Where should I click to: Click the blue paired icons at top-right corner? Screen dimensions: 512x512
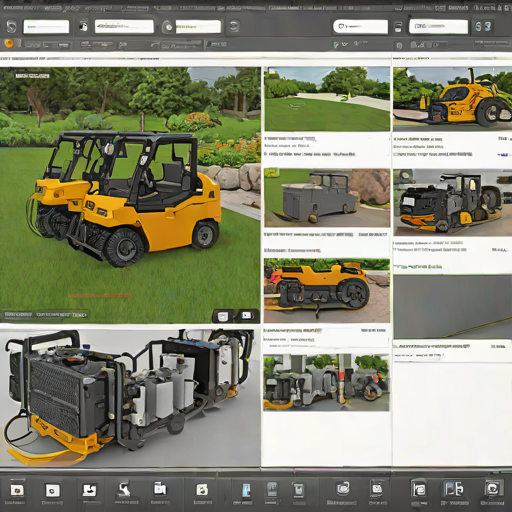(483, 27)
